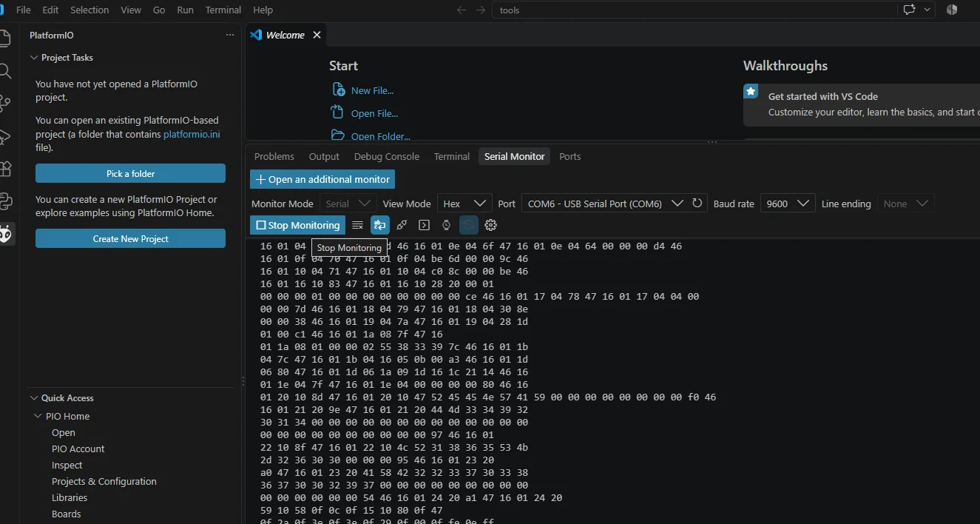Click the tools command center search box
This screenshot has height=524, width=980.
click(x=696, y=10)
